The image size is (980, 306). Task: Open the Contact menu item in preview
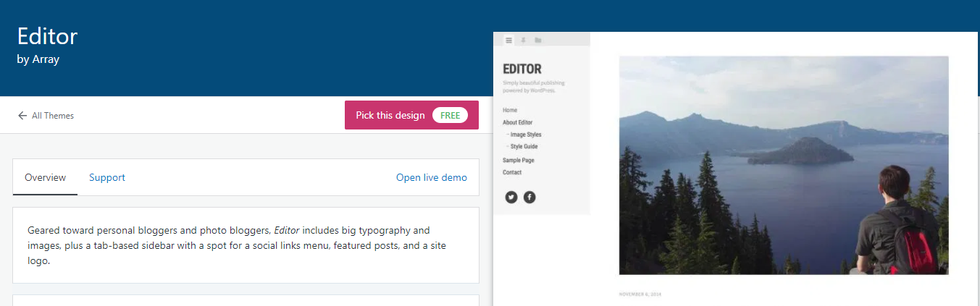[x=512, y=172]
